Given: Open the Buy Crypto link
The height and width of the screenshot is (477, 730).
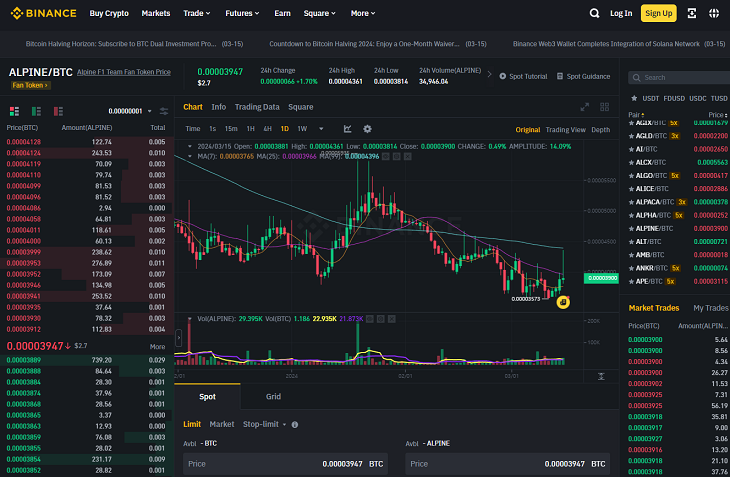Looking at the screenshot, I should [109, 13].
